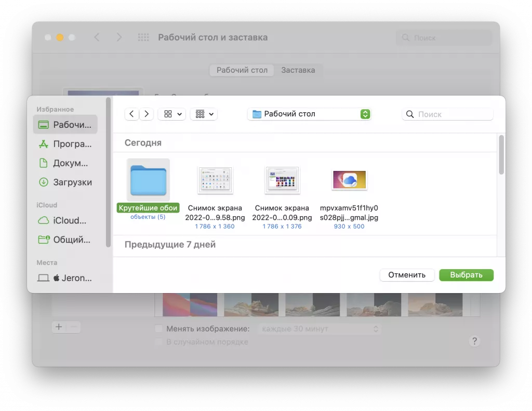This screenshot has height=411, width=532.
Task: Open the каждые 30 минут interval dropdown
Action: (320, 329)
